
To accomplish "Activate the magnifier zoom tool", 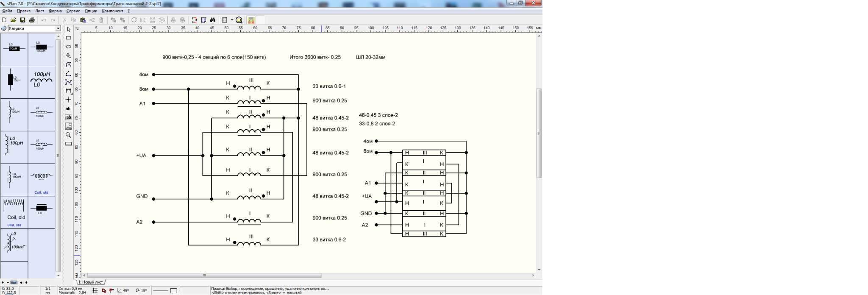I will [68, 135].
